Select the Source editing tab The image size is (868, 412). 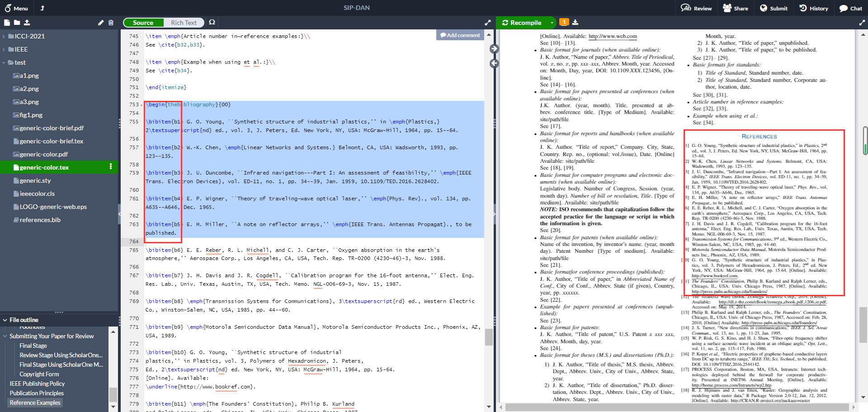coord(143,22)
